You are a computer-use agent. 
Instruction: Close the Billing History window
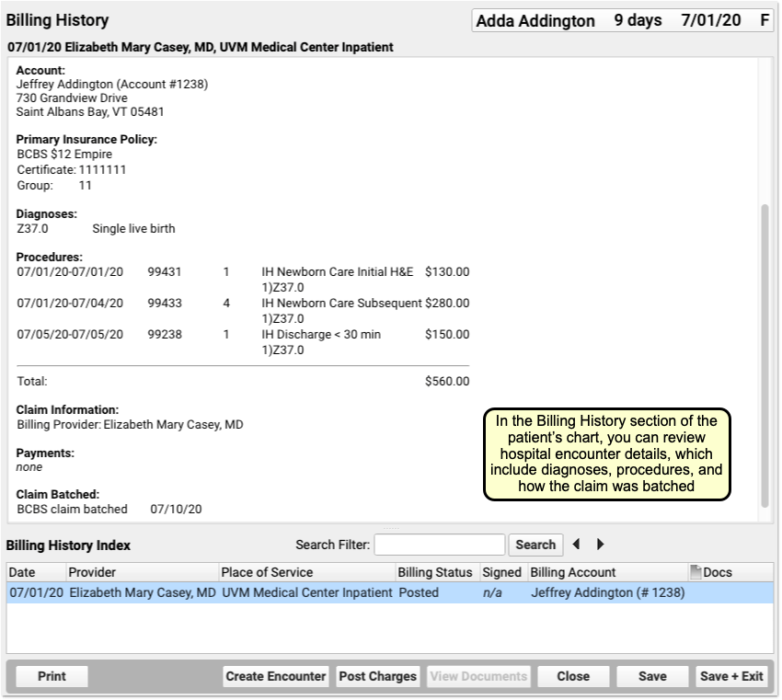pos(573,676)
